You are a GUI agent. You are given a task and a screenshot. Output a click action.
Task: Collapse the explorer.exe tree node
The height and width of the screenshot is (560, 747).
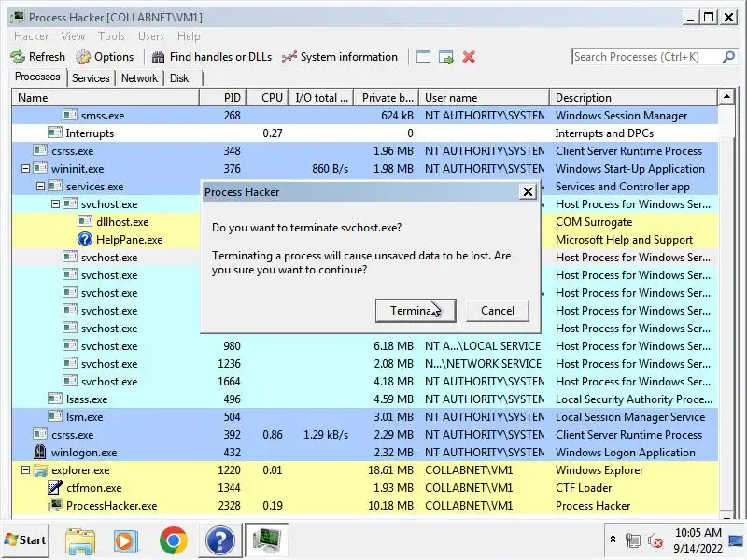click(25, 470)
